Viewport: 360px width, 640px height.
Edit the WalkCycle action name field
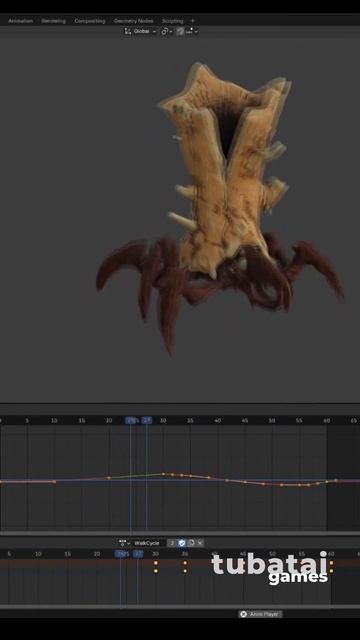coord(149,543)
